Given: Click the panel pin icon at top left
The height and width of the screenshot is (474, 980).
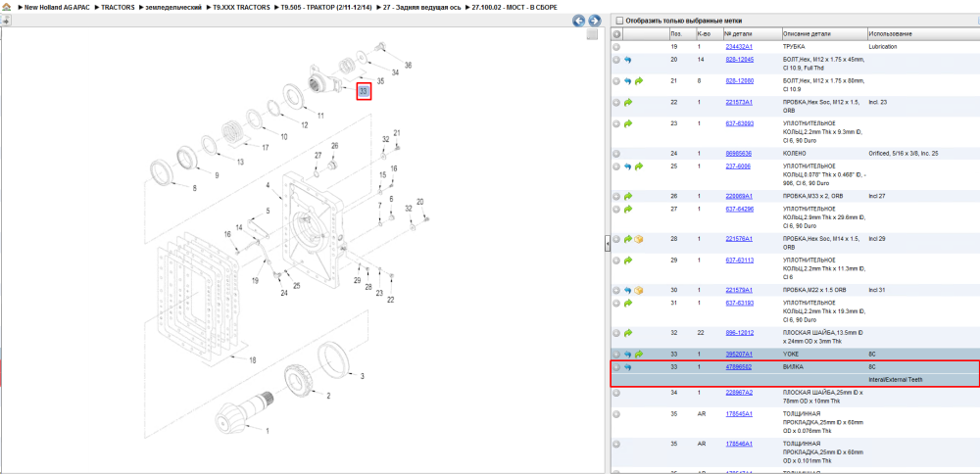Looking at the screenshot, I should pyautogui.click(x=5, y=21).
